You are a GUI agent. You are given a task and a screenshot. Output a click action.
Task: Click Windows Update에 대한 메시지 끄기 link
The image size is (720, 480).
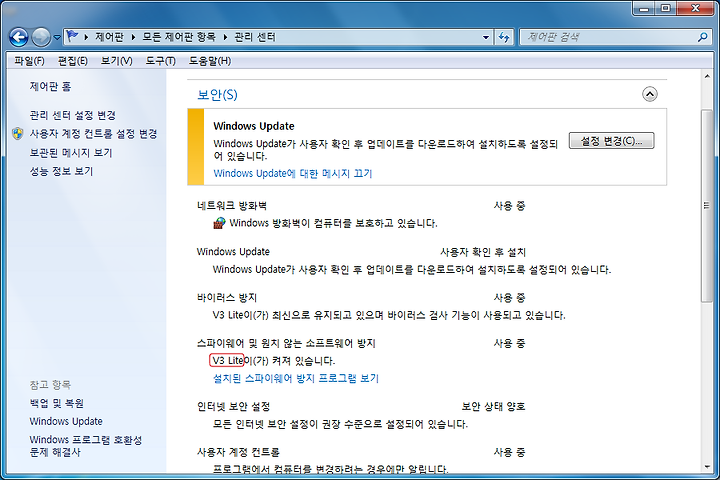point(292,173)
